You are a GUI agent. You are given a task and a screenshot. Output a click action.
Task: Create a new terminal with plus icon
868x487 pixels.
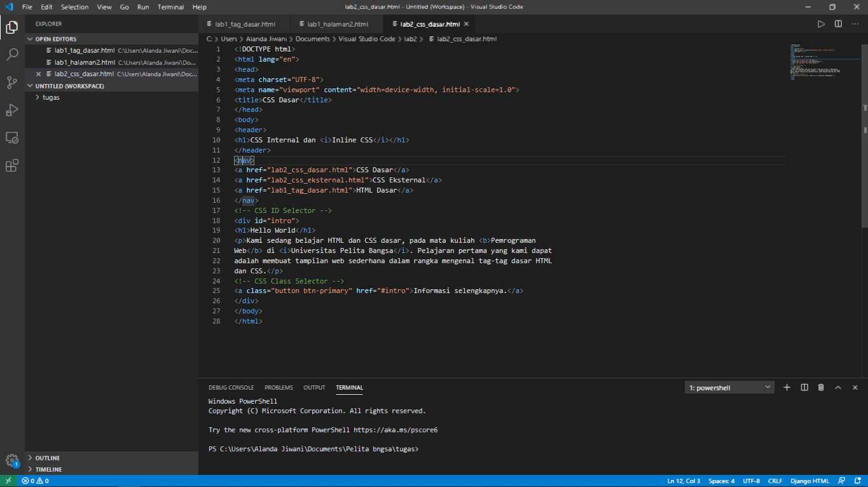[787, 387]
